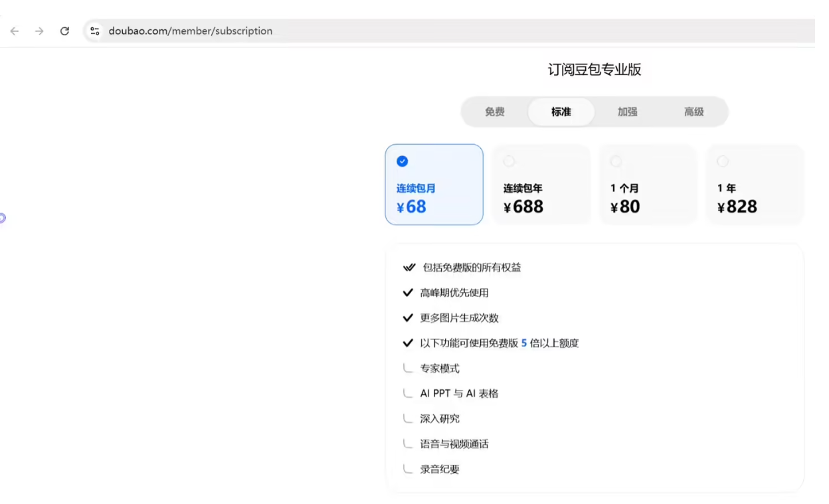Click the ¥68 price text
This screenshot has width=829, height=504.
(x=412, y=207)
